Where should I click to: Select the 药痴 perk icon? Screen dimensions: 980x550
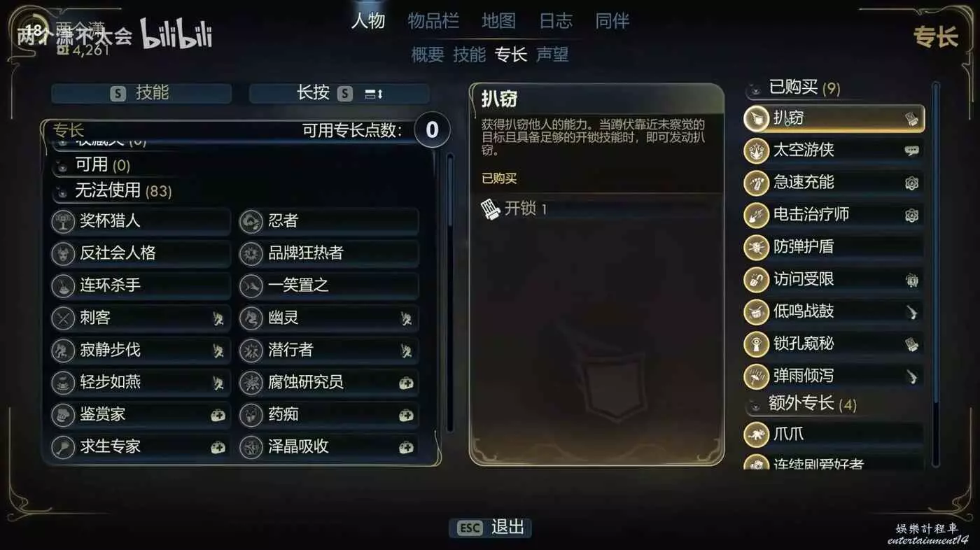(x=251, y=415)
